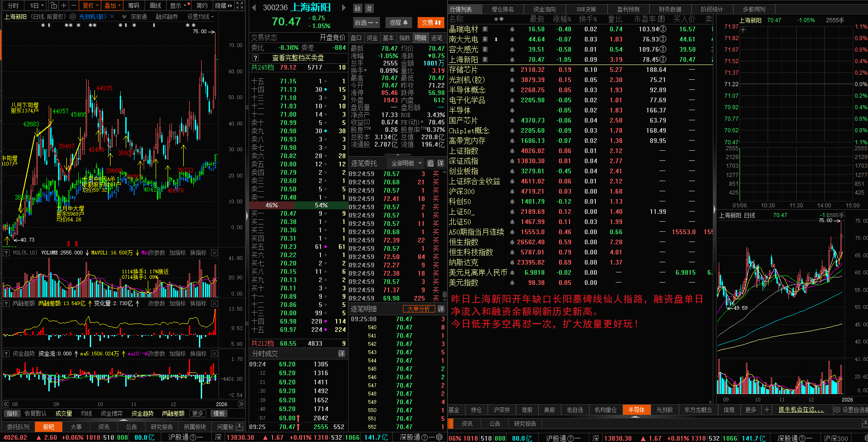Open the 资金流向 tab
Image resolution: width=868 pixels, height=442 pixels.
pyautogui.click(x=545, y=9)
